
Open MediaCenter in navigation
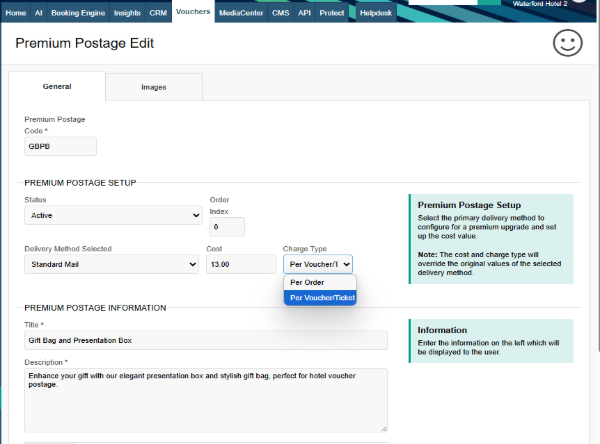pyautogui.click(x=241, y=13)
